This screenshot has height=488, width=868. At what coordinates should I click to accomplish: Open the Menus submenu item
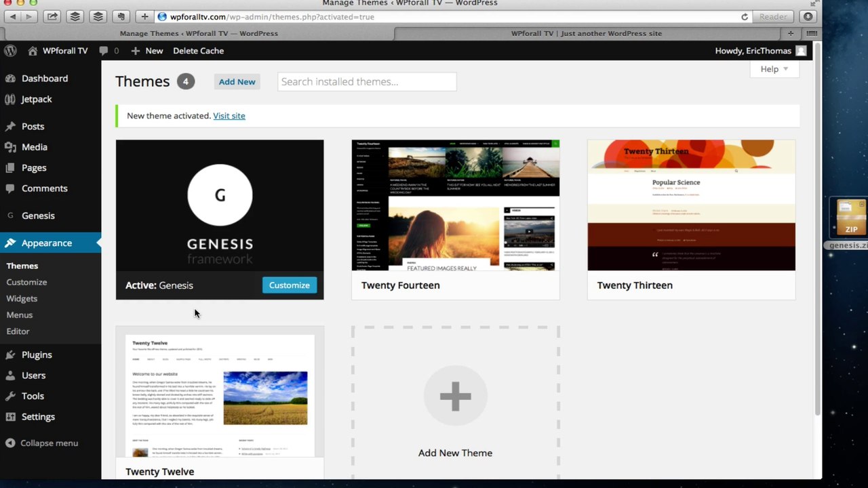point(20,315)
